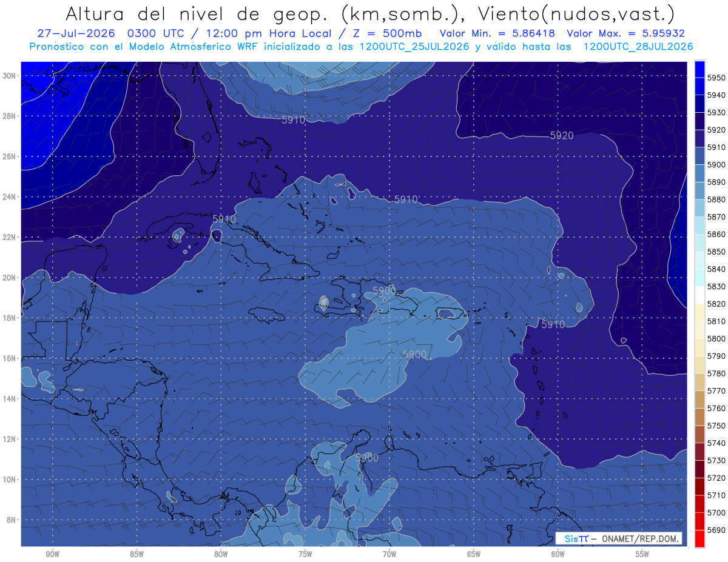
Task: Click the 5850 color scale label
Action: pyautogui.click(x=716, y=252)
